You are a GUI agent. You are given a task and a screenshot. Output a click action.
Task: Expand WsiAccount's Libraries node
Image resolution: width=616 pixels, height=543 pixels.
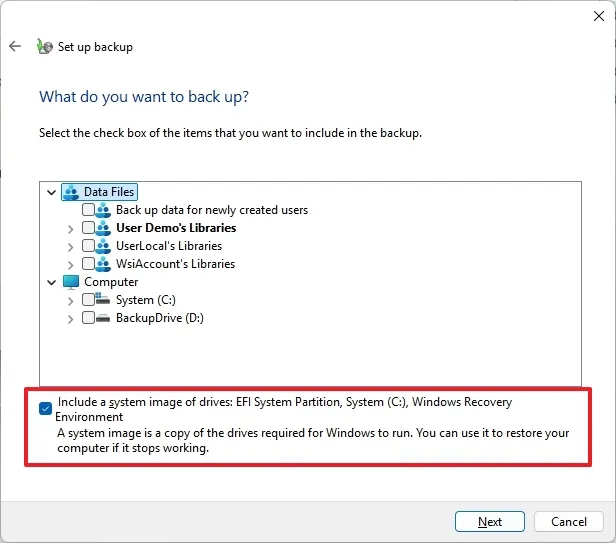point(70,265)
